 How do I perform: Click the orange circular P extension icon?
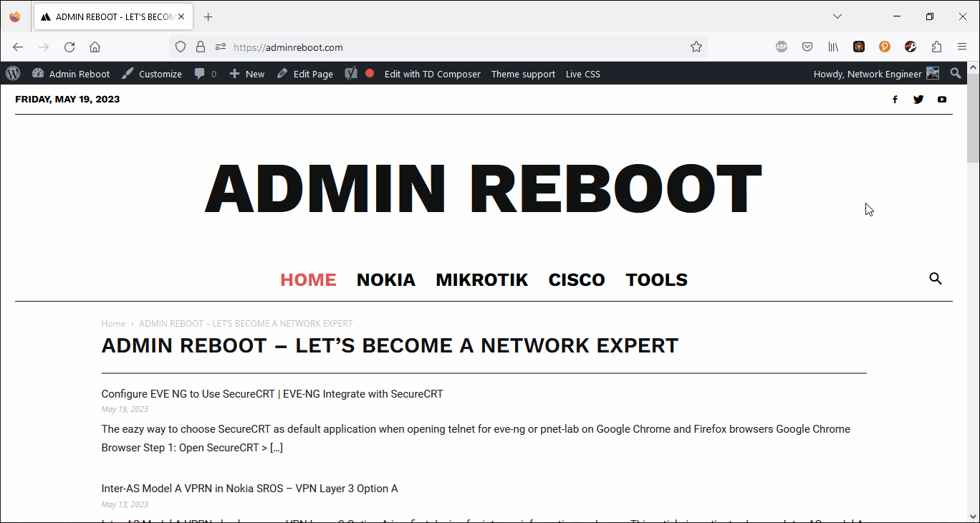pyautogui.click(x=885, y=47)
